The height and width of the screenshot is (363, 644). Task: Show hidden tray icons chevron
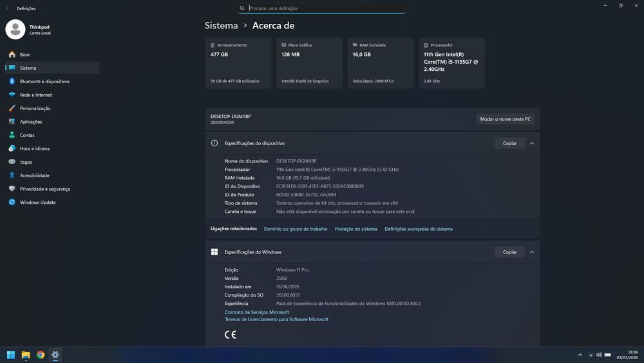(580, 355)
